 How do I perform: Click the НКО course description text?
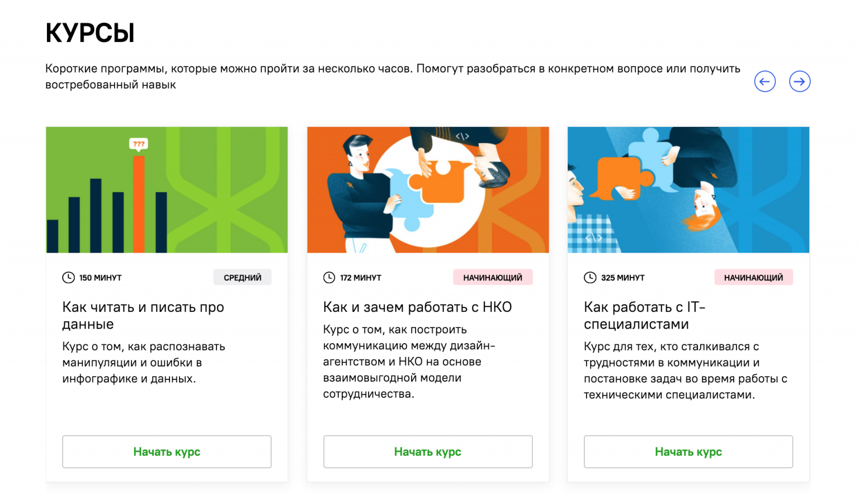point(408,362)
